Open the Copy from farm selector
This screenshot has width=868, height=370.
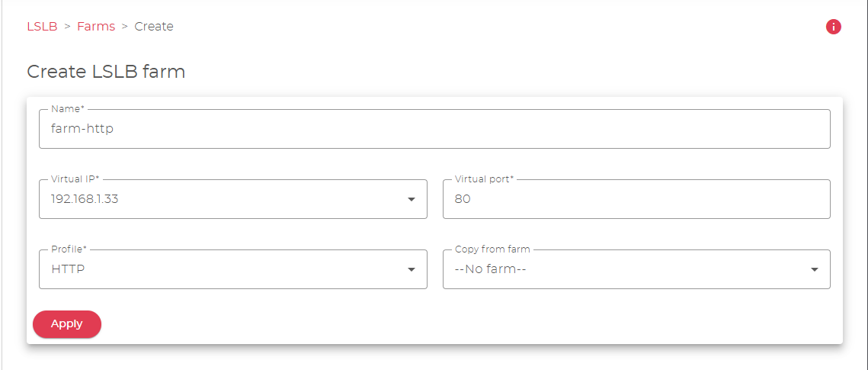pos(625,269)
